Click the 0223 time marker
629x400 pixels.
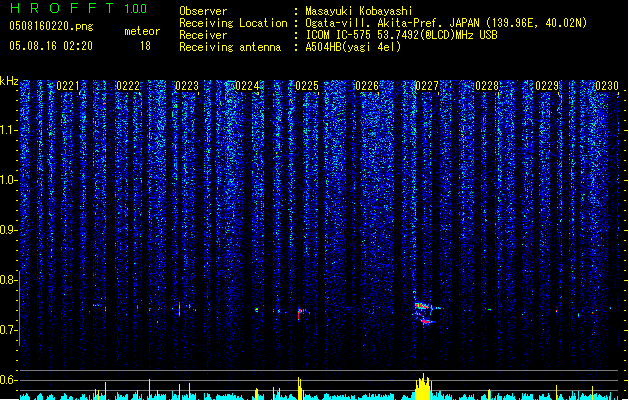[x=187, y=86]
